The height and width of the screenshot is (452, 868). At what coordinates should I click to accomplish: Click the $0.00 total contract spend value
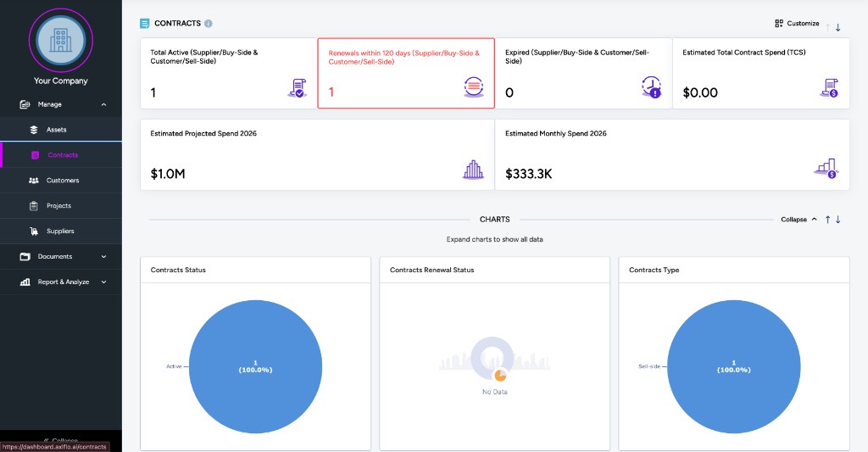click(x=700, y=92)
